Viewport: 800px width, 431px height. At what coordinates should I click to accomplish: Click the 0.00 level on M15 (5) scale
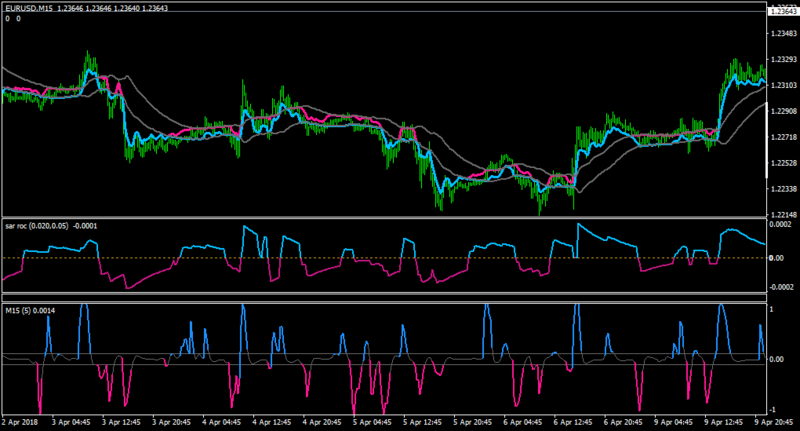click(x=776, y=360)
